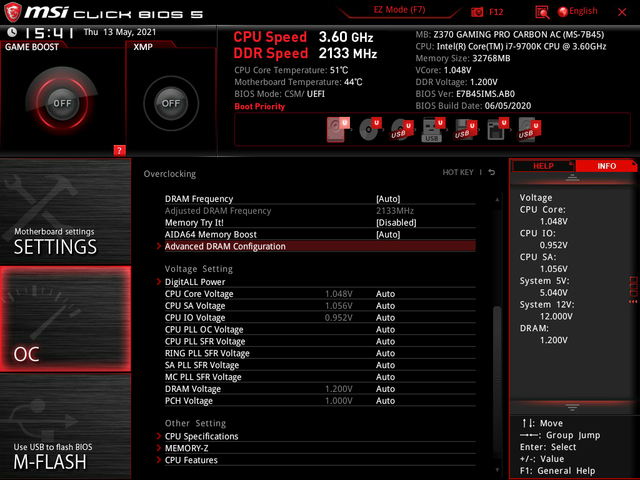Select the first hard disk boot device icon
This screenshot has height=480, width=640.
(x=338, y=129)
